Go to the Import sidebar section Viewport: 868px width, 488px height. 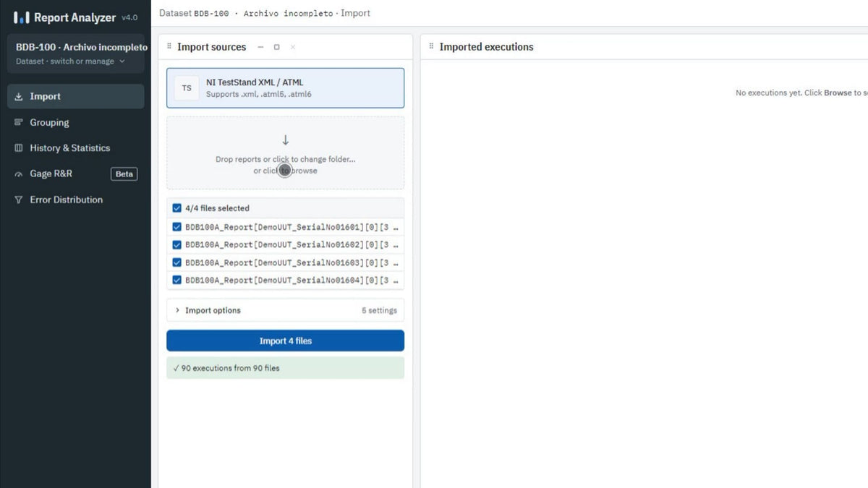click(x=76, y=96)
